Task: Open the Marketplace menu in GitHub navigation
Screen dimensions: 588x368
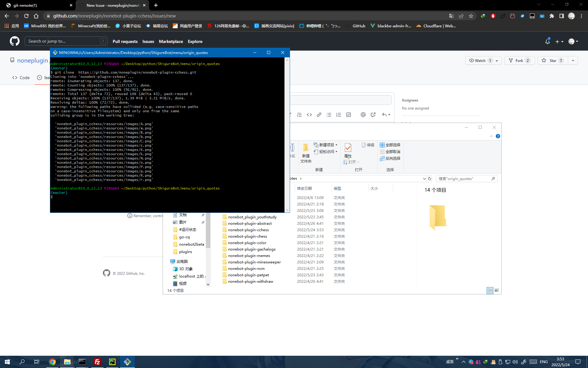Action: pos(171,41)
